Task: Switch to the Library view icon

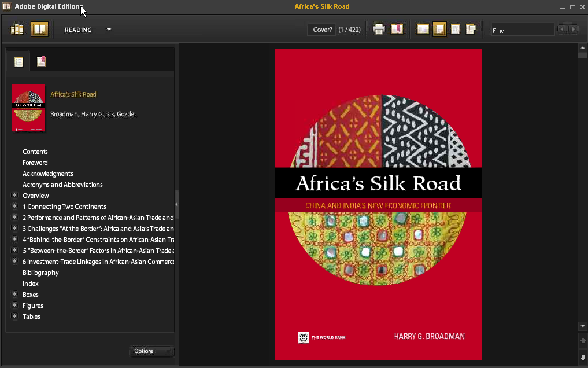Action: (17, 30)
